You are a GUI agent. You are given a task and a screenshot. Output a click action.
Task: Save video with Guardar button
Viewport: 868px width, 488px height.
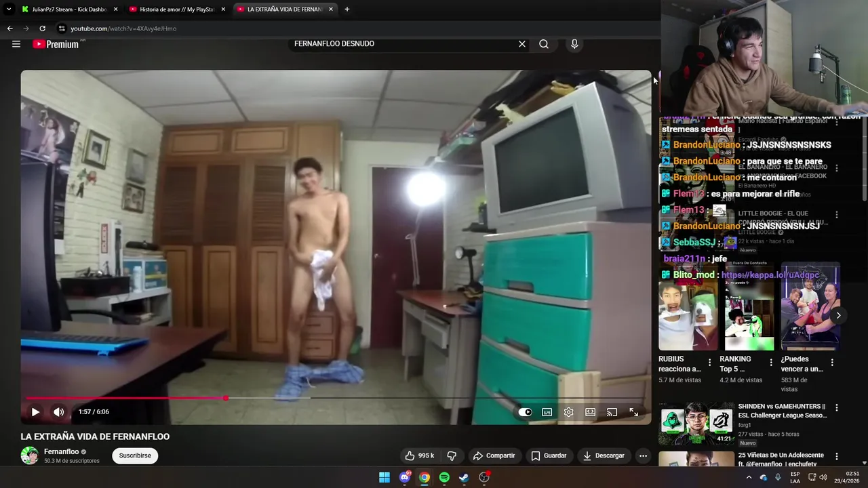[x=549, y=455]
